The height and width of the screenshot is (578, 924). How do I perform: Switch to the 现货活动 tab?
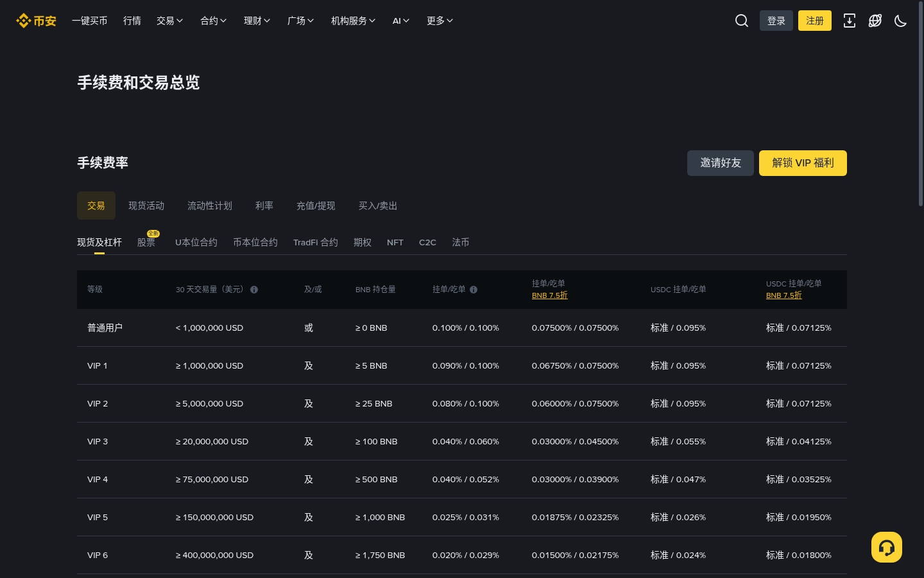146,206
